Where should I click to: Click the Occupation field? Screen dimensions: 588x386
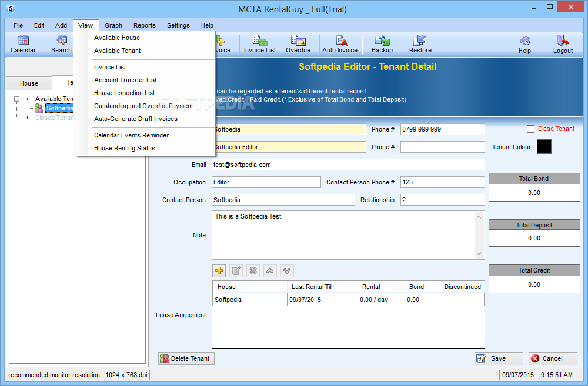coord(266,182)
